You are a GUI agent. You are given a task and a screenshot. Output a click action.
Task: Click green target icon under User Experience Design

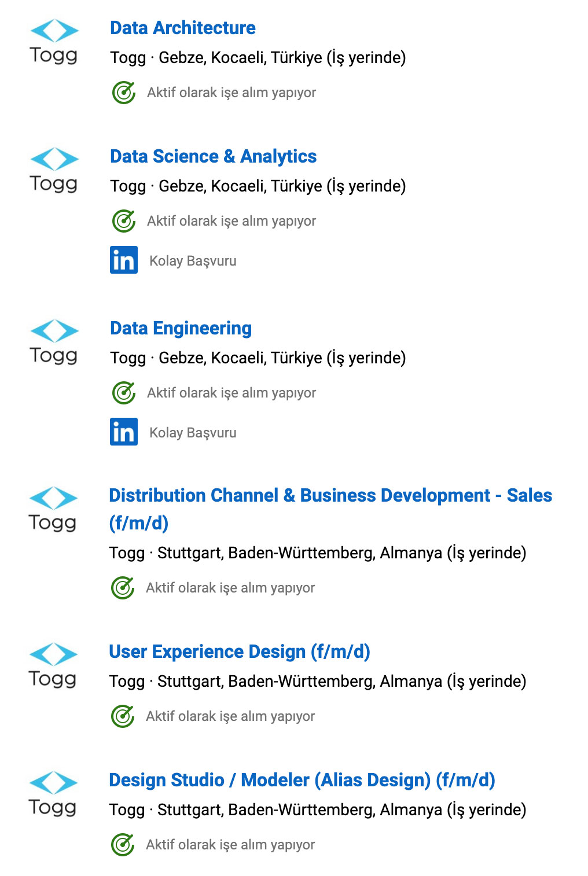(x=122, y=716)
